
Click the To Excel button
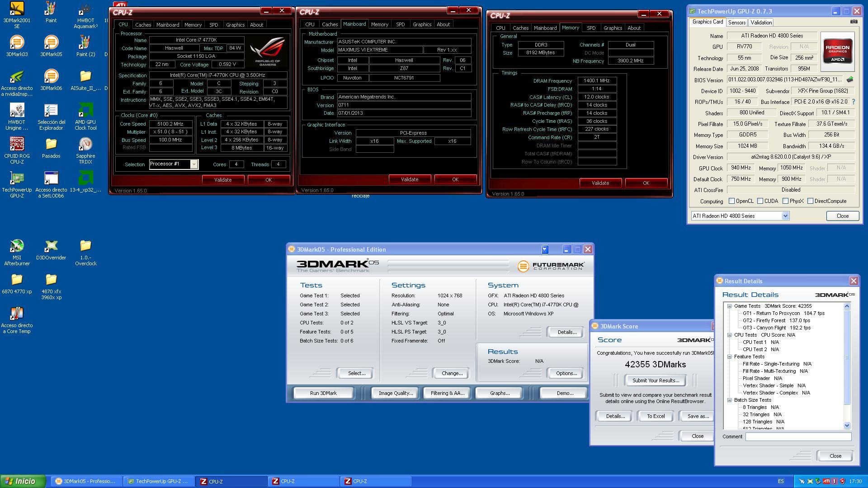click(656, 416)
